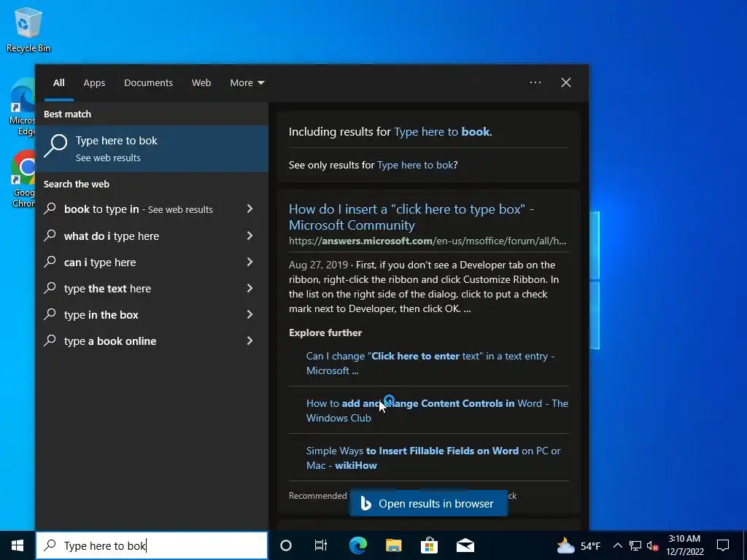This screenshot has height=560, width=747.
Task: Click magnifier icon beside 'can i type here'
Action: pos(50,262)
